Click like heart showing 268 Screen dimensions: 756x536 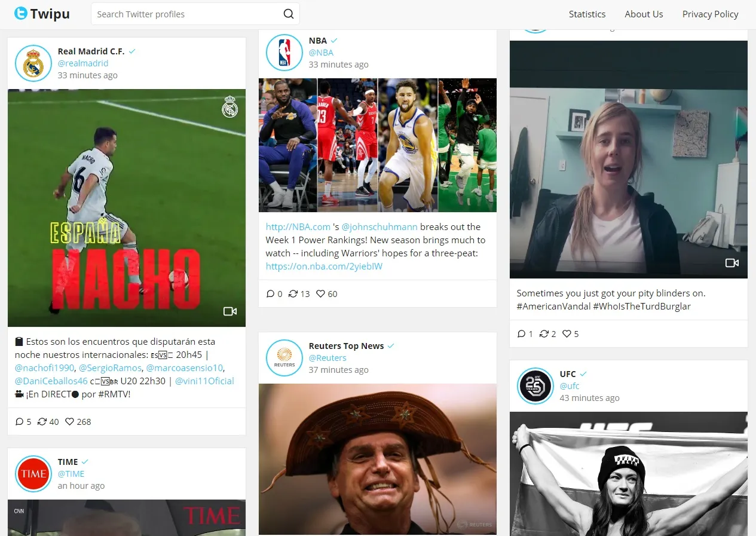pyautogui.click(x=69, y=422)
